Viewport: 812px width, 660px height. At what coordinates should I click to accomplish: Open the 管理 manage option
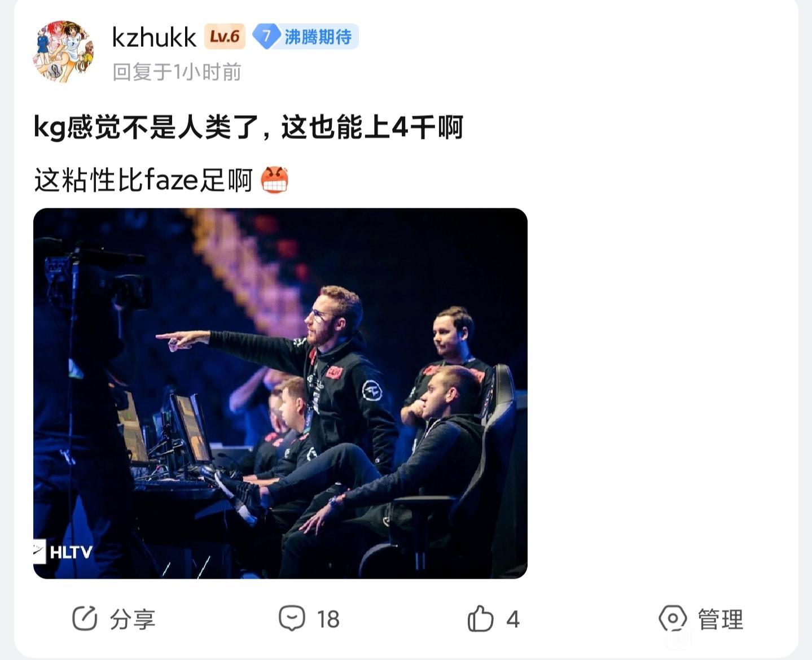(x=721, y=619)
